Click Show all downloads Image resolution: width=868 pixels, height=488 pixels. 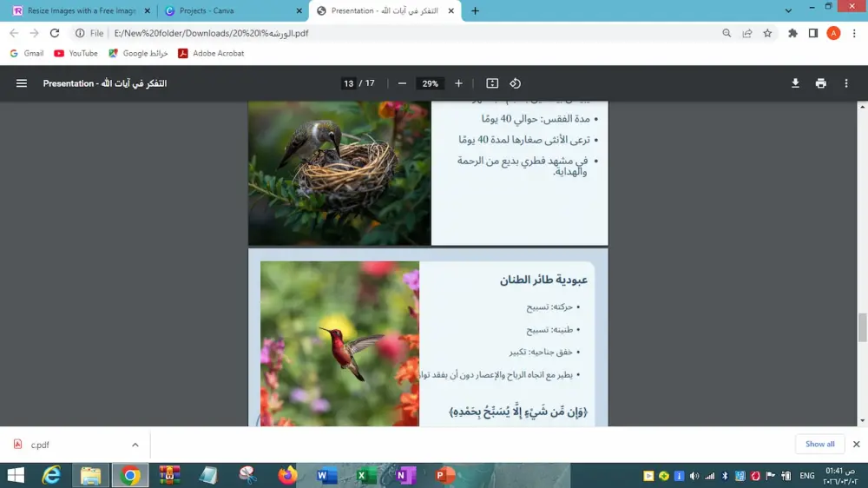coord(820,444)
